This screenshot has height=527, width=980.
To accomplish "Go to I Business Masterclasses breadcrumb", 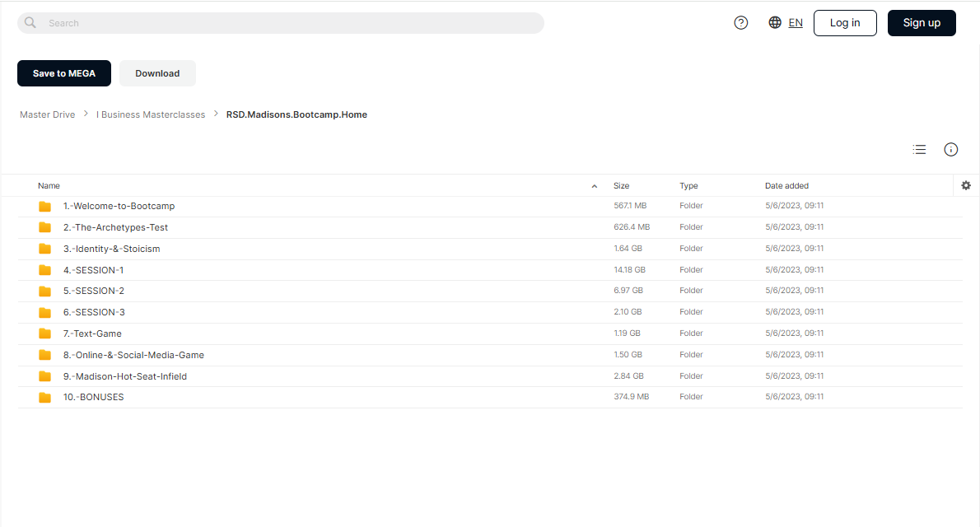I will [151, 114].
